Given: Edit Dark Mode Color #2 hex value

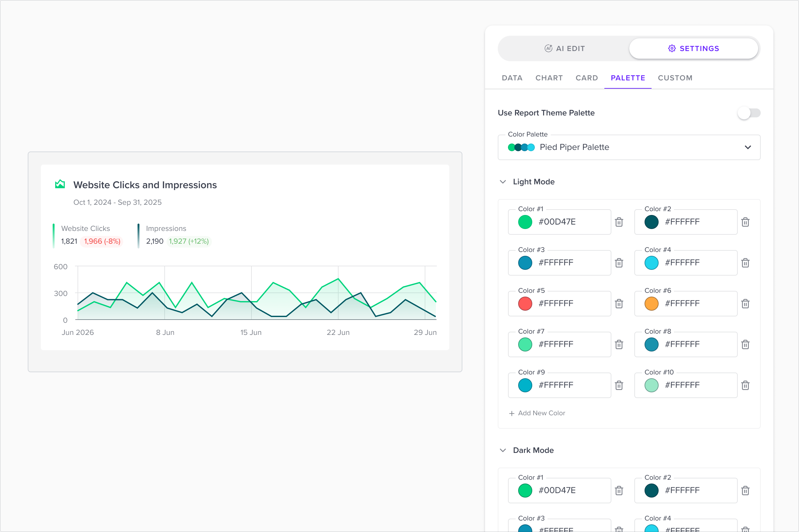Looking at the screenshot, I should coord(682,490).
